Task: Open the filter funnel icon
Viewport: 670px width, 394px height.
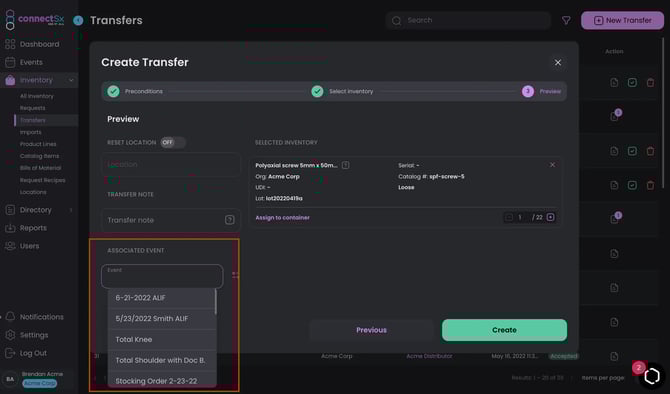Action: pos(566,20)
